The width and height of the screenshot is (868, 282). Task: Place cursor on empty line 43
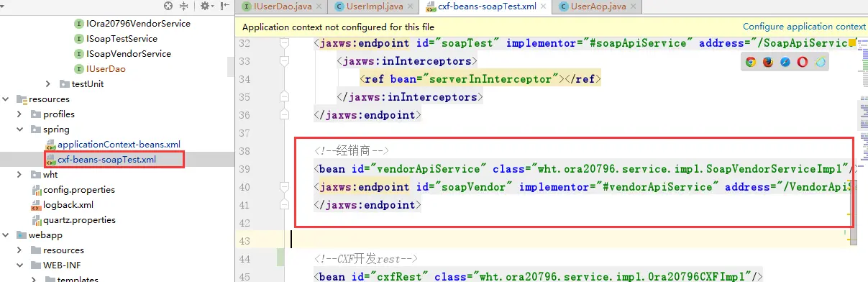coord(568,241)
